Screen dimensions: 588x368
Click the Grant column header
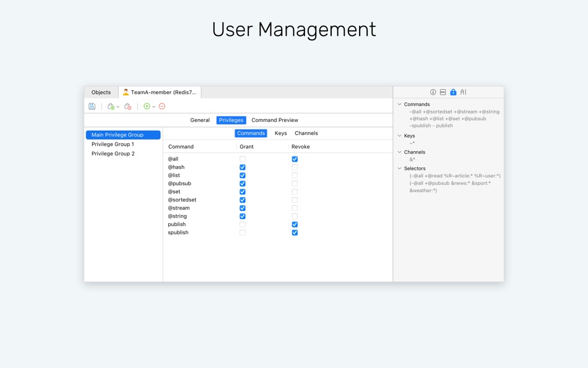point(247,147)
